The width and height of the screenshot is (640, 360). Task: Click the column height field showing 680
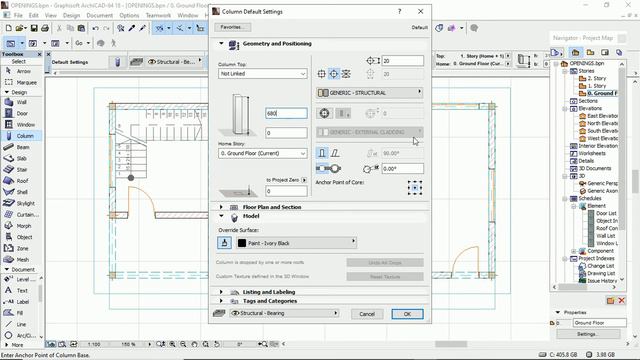(286, 113)
